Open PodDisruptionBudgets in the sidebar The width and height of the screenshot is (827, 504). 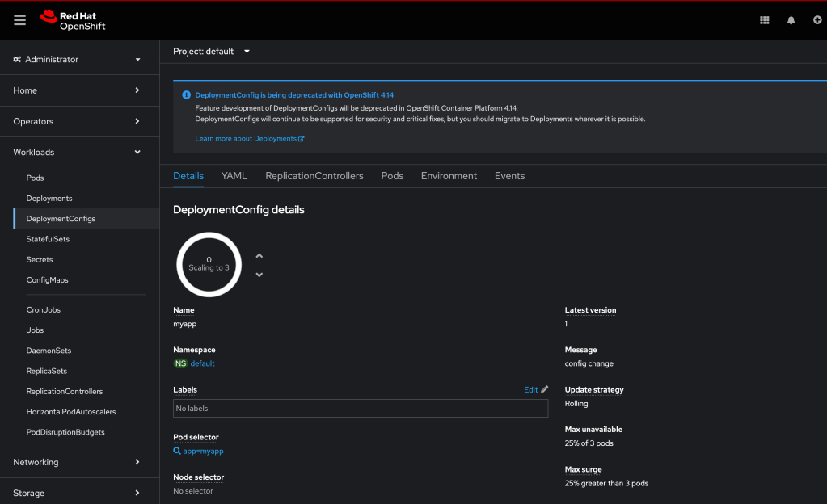(65, 432)
